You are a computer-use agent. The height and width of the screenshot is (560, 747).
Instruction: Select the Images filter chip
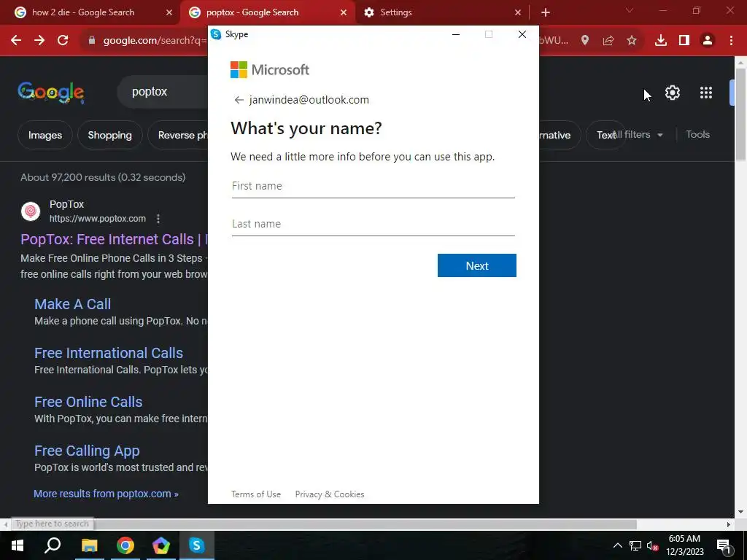[x=45, y=135]
